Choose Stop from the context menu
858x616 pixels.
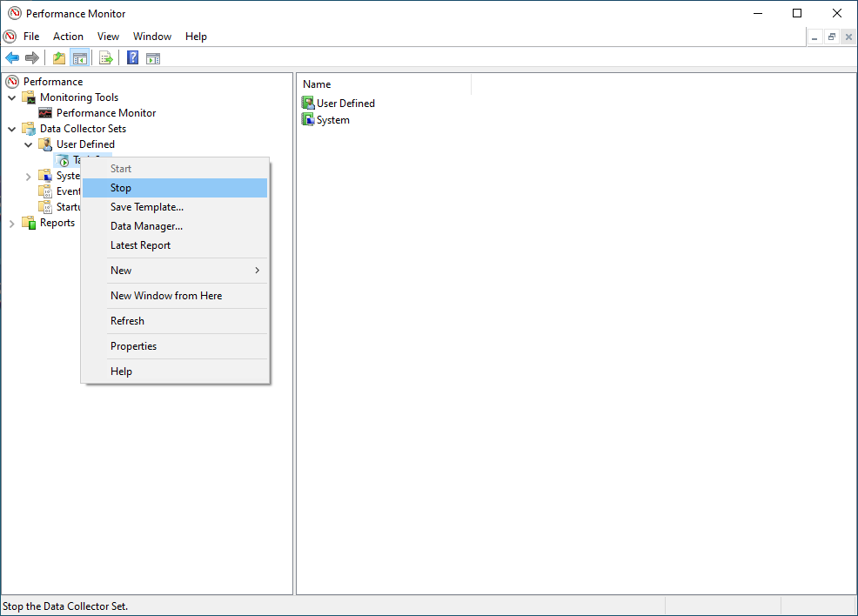(x=121, y=187)
